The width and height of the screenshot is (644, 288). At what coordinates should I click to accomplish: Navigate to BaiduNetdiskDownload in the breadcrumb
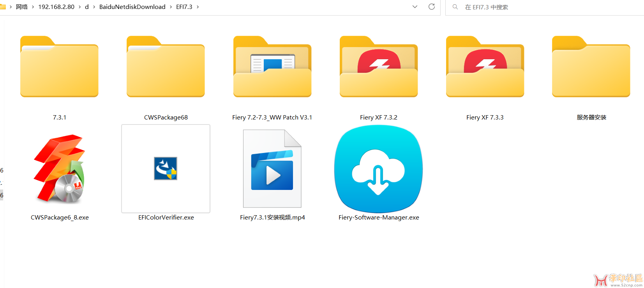click(x=132, y=7)
